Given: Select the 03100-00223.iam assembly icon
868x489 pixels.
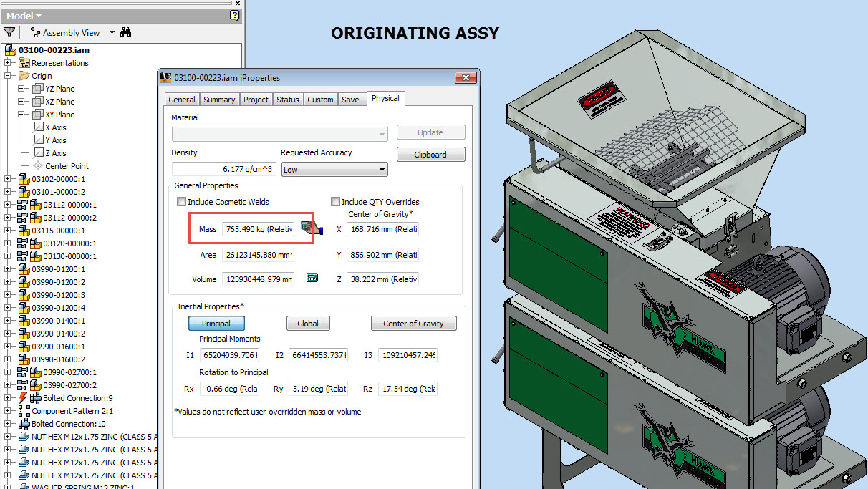Looking at the screenshot, I should click(x=11, y=50).
